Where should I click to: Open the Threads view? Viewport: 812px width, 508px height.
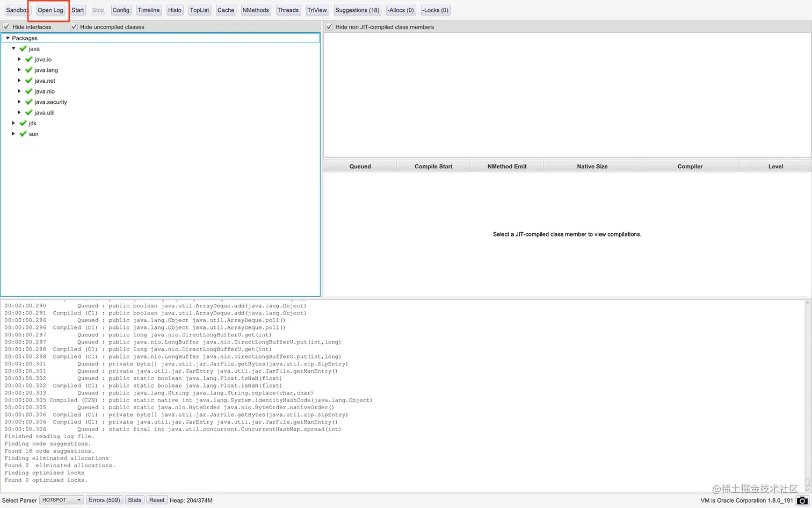(x=288, y=10)
